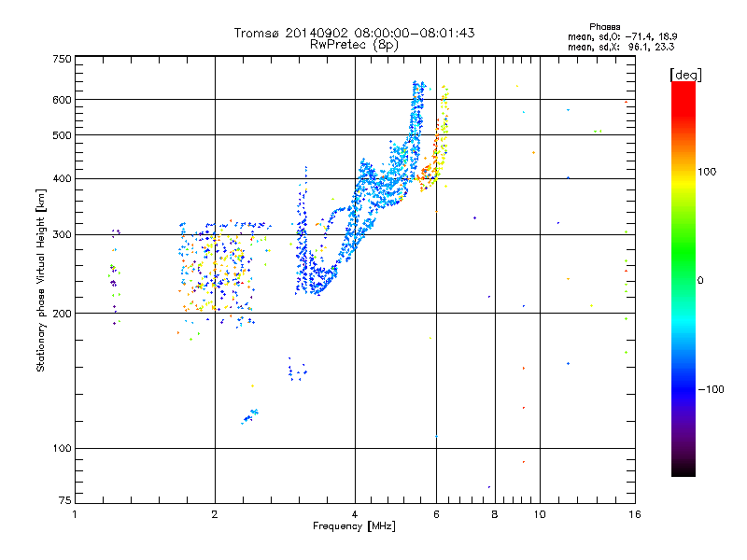
Task: Click the x-axis tick label '10'
Action: click(x=540, y=514)
